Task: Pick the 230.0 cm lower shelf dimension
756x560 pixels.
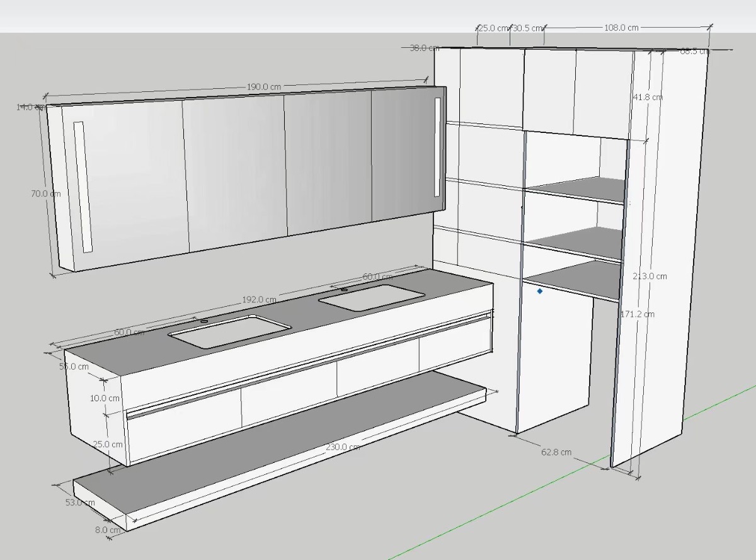Action: (x=343, y=447)
